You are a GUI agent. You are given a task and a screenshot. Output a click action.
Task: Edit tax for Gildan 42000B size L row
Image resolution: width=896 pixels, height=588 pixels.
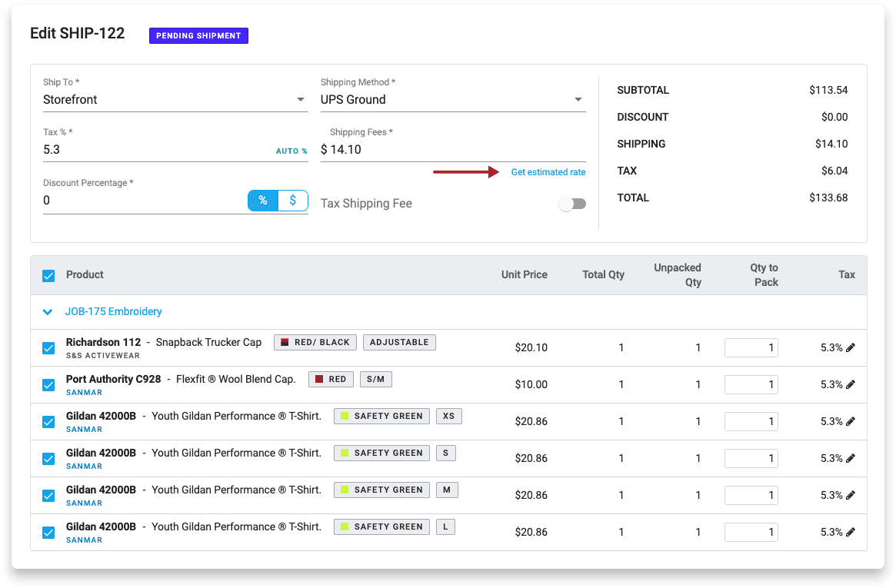(851, 532)
